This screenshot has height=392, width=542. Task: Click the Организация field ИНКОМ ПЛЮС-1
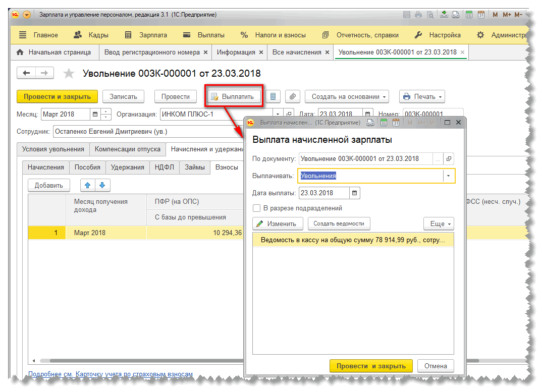coord(216,114)
